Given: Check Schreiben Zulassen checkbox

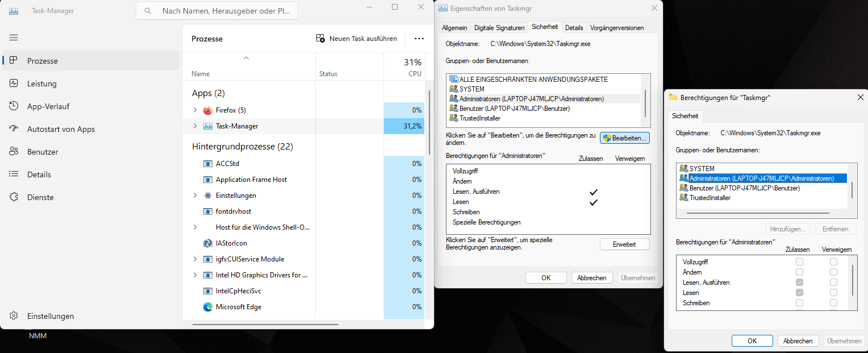Looking at the screenshot, I should click(x=800, y=303).
